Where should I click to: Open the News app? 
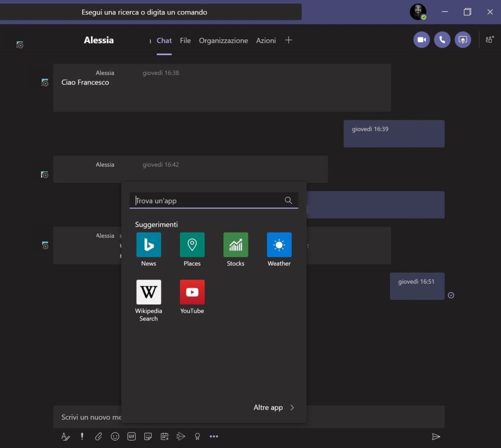click(149, 250)
